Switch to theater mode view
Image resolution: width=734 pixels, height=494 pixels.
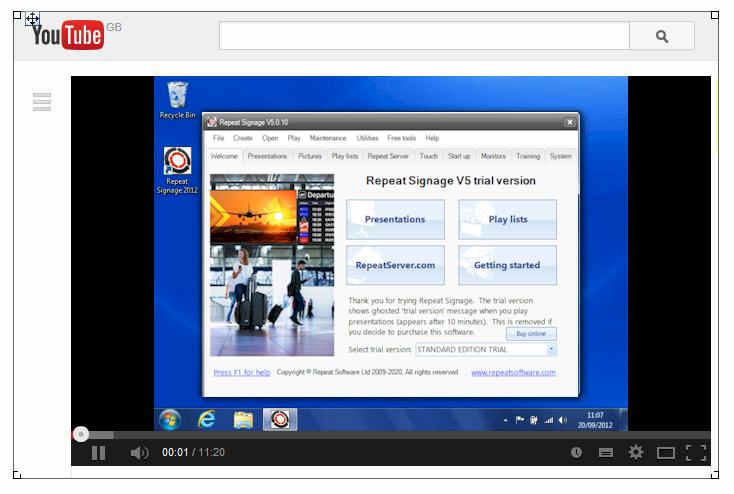click(665, 453)
